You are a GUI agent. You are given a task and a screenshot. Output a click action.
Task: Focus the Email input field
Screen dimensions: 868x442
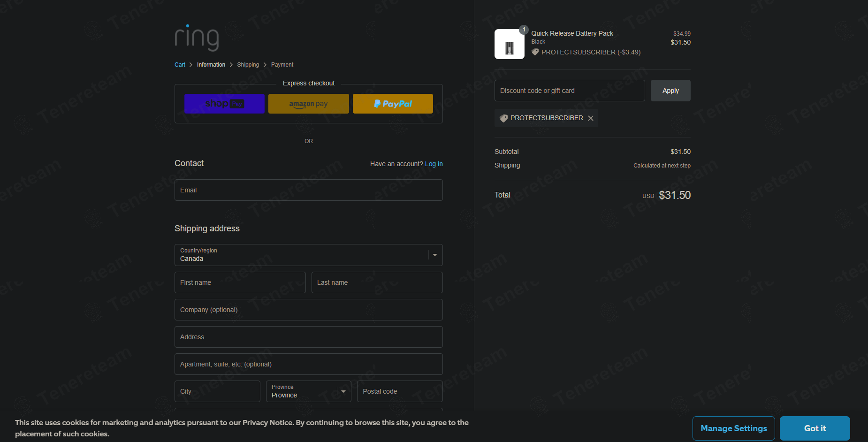308,190
